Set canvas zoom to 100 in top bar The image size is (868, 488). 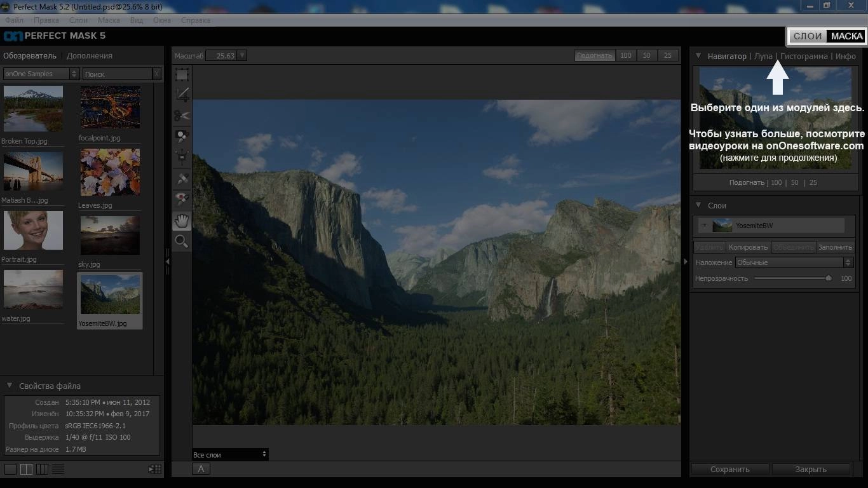[x=626, y=55]
